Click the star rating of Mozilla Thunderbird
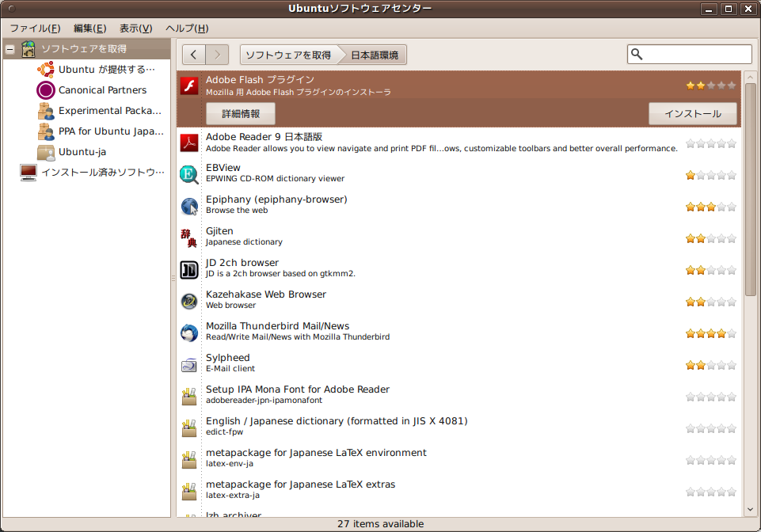761x532 pixels. pyautogui.click(x=711, y=333)
